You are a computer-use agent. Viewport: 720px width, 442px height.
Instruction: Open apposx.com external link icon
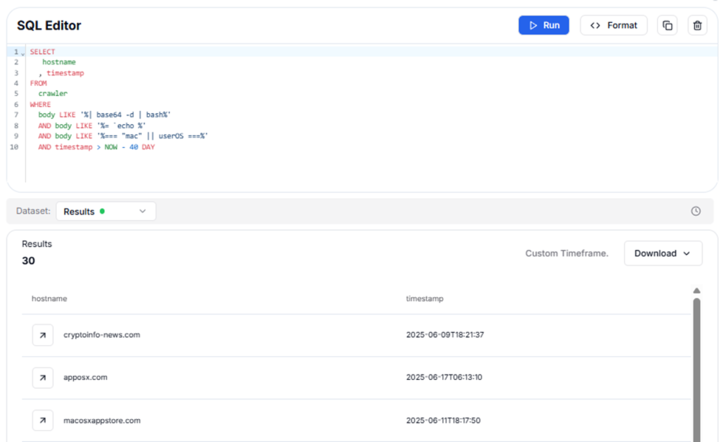coord(43,377)
